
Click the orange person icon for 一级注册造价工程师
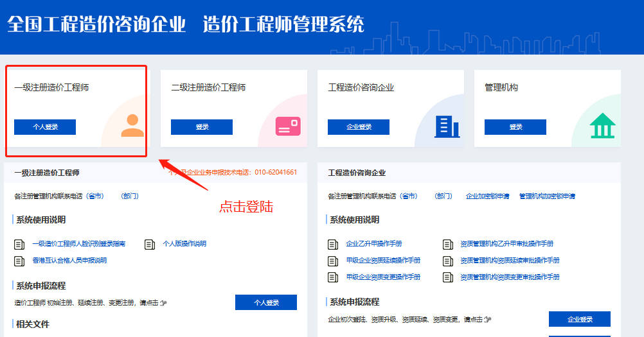(x=132, y=125)
